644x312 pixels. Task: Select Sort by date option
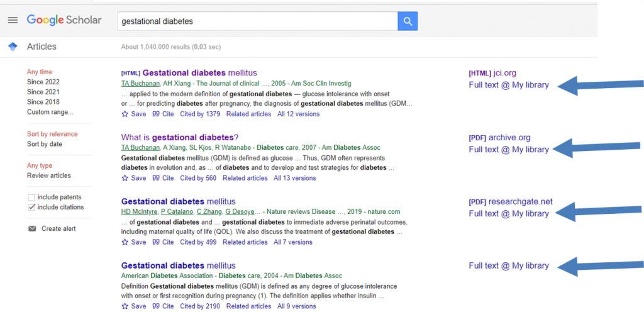point(45,144)
